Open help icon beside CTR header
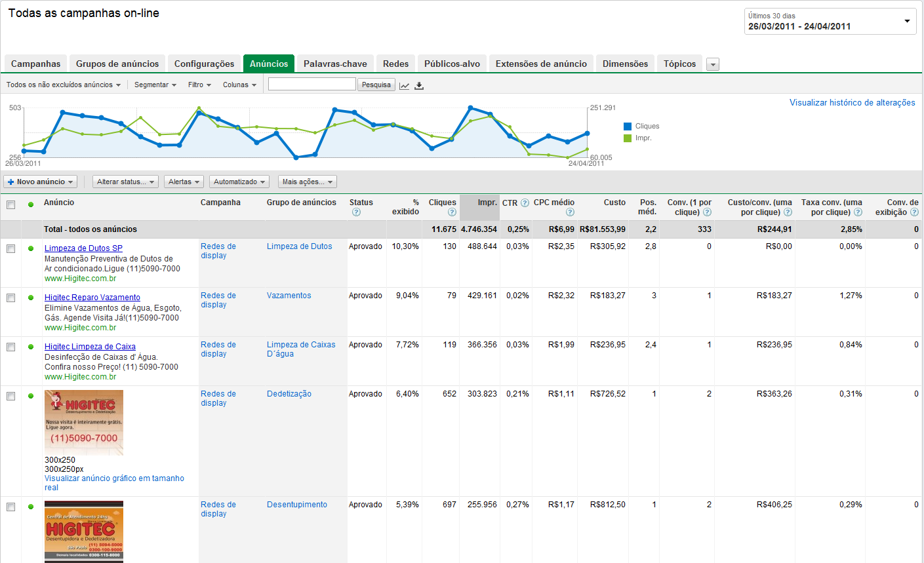Image resolution: width=924 pixels, height=563 pixels. [525, 203]
